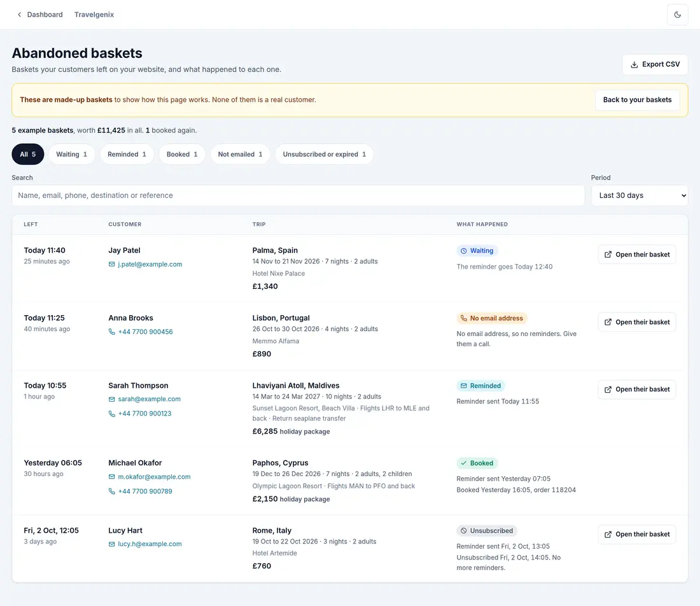700x606 pixels.
Task: Click customer name Michael Okafor
Action: (x=135, y=463)
